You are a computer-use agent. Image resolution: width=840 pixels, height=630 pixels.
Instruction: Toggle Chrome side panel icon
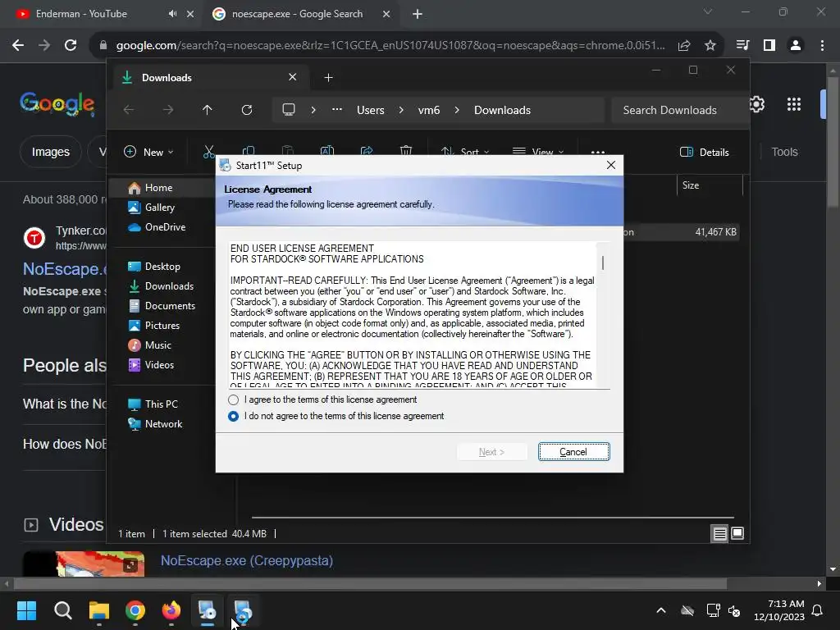coord(769,46)
